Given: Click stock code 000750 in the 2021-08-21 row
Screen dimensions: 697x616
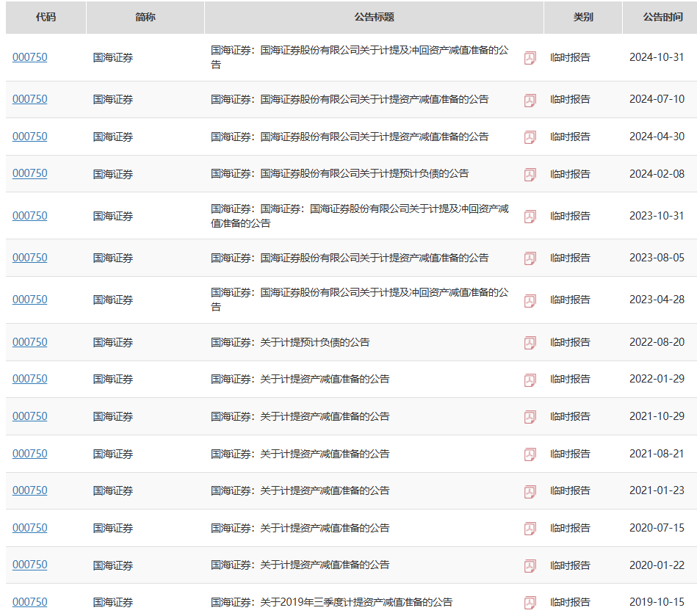Looking at the screenshot, I should click(30, 454).
